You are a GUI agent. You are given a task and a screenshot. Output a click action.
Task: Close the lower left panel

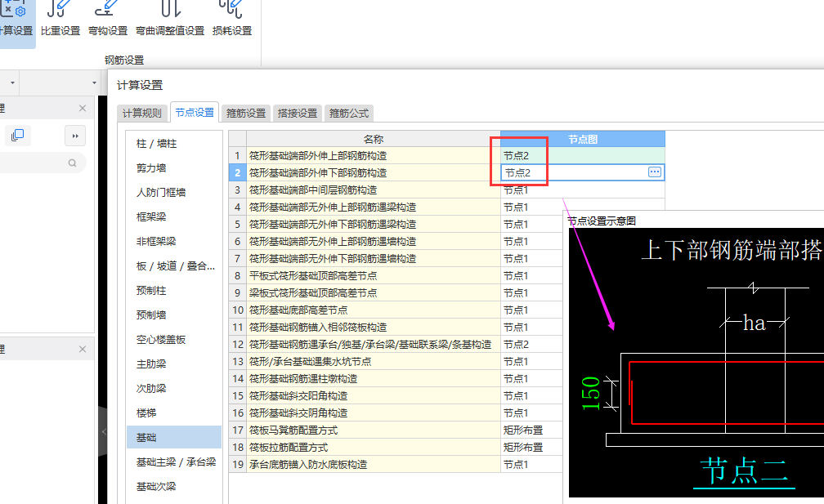click(83, 349)
